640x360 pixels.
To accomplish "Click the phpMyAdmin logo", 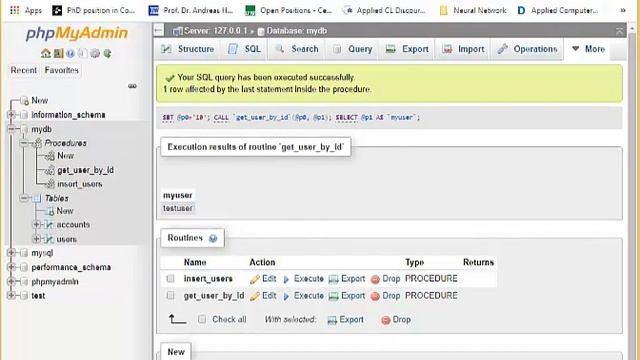I will point(77,33).
